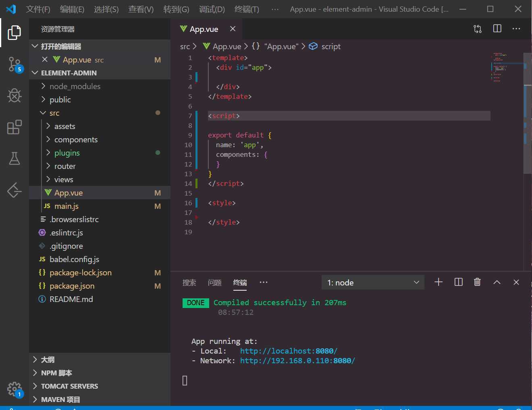
Task: Open .browserslistrc file
Action: pyautogui.click(x=100, y=219)
